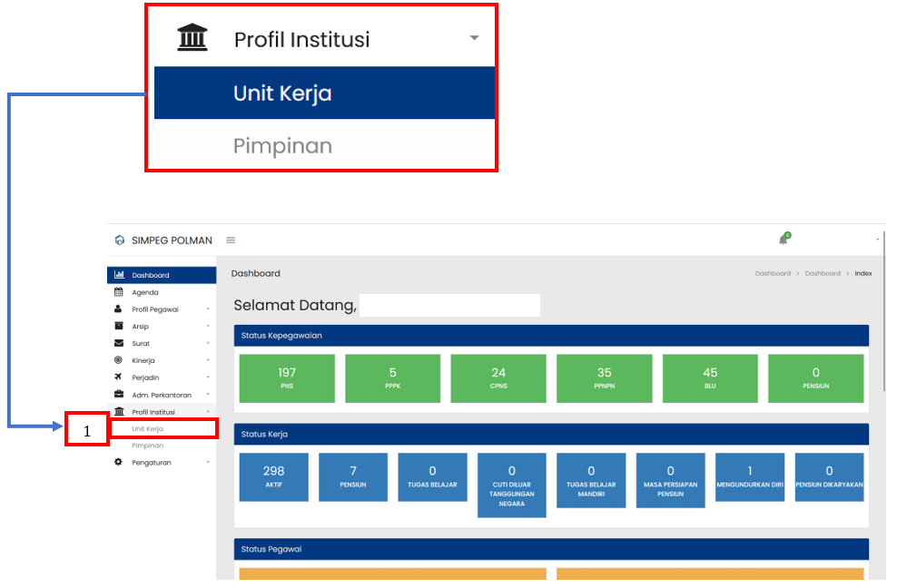Click the hamburger menu icon beside SIMPEG POLMAN
This screenshot has width=897, height=588.
[x=231, y=240]
